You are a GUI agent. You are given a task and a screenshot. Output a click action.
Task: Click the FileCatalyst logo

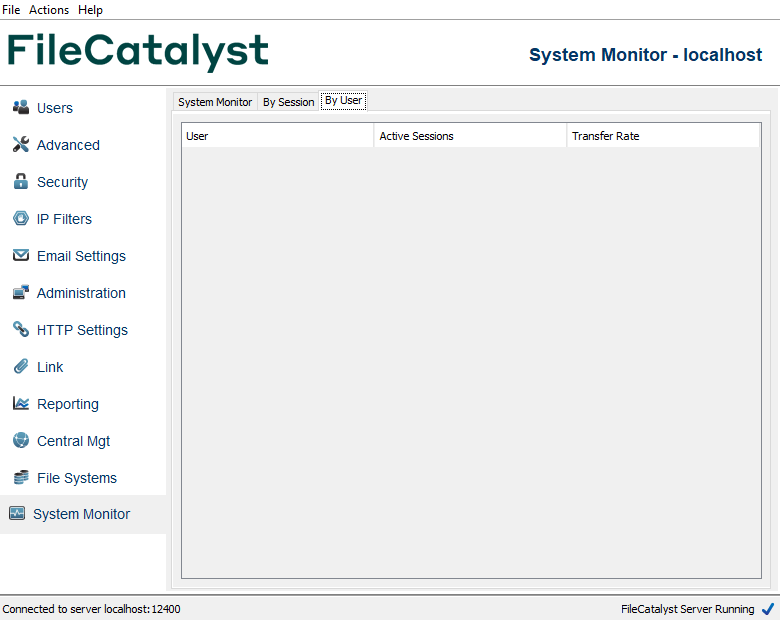138,51
